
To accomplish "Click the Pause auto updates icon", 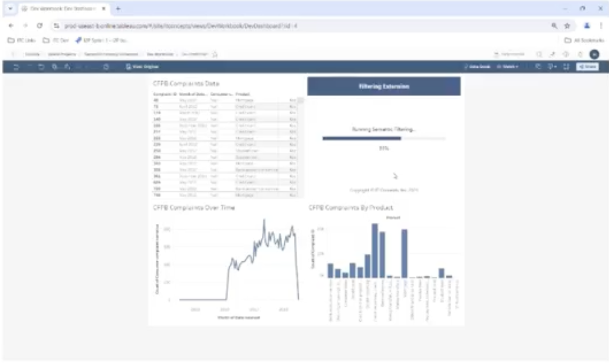I will click(67, 67).
